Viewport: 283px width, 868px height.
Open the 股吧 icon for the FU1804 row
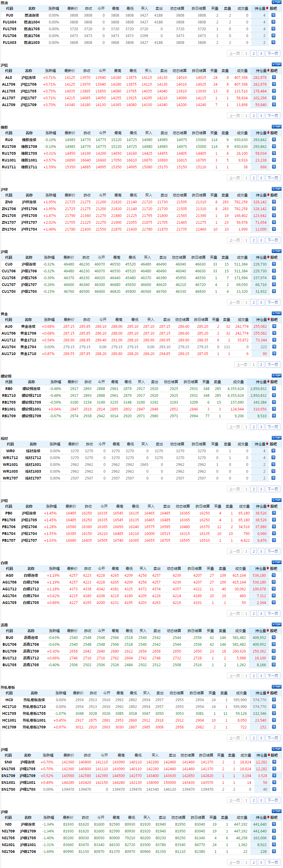274,22
